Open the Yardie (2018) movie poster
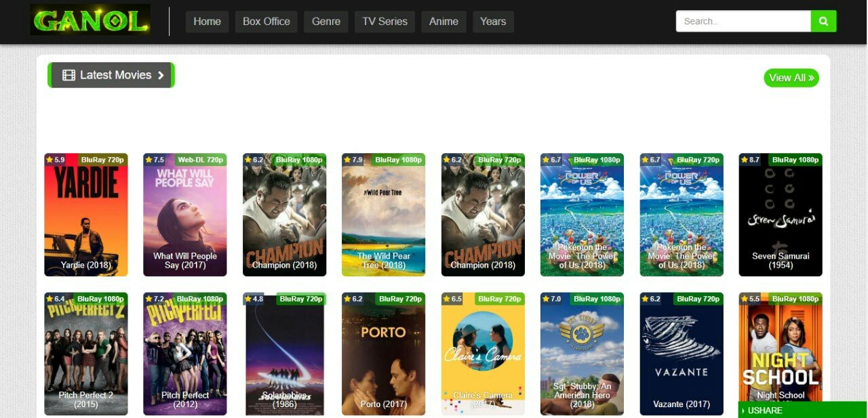868x418 pixels. click(x=86, y=215)
